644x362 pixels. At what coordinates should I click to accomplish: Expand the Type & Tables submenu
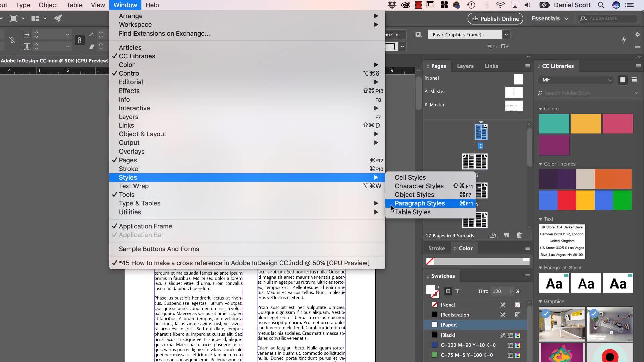pos(247,203)
